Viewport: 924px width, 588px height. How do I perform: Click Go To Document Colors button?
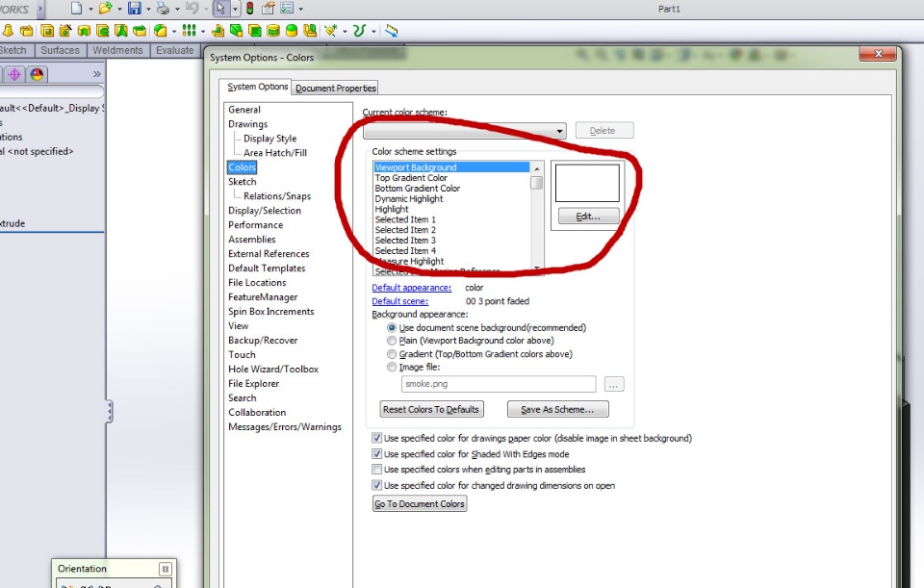click(420, 503)
